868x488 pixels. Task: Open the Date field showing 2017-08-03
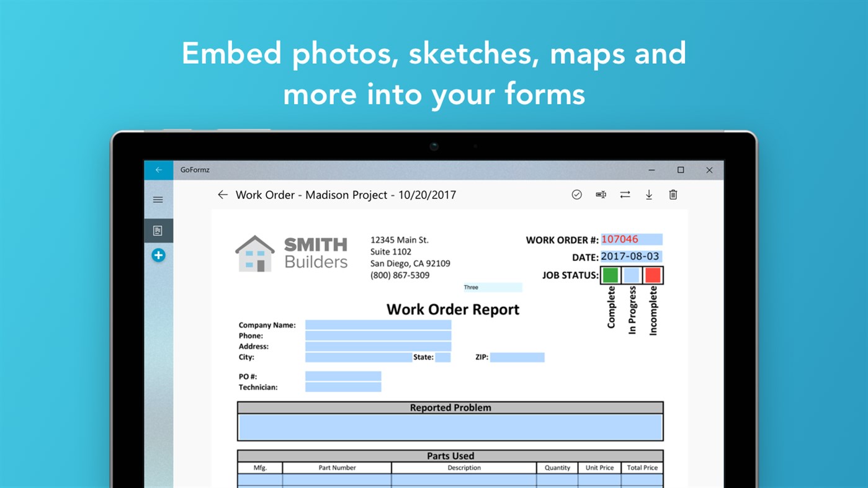[634, 255]
